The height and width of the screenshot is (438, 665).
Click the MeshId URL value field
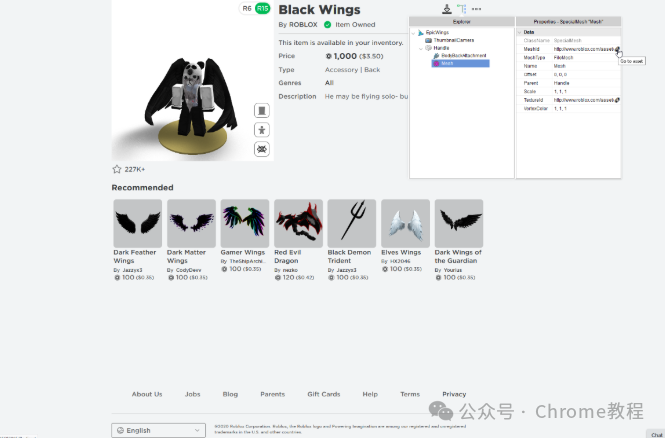pos(584,49)
